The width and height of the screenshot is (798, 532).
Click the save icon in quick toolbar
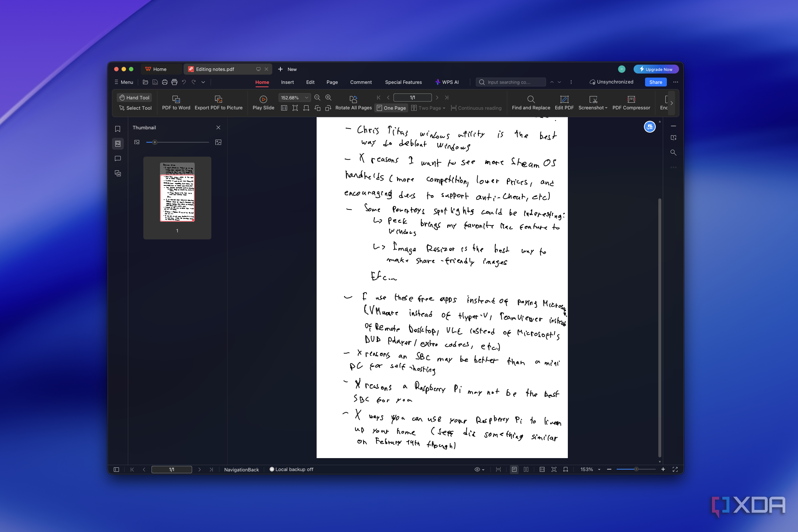[x=155, y=82]
